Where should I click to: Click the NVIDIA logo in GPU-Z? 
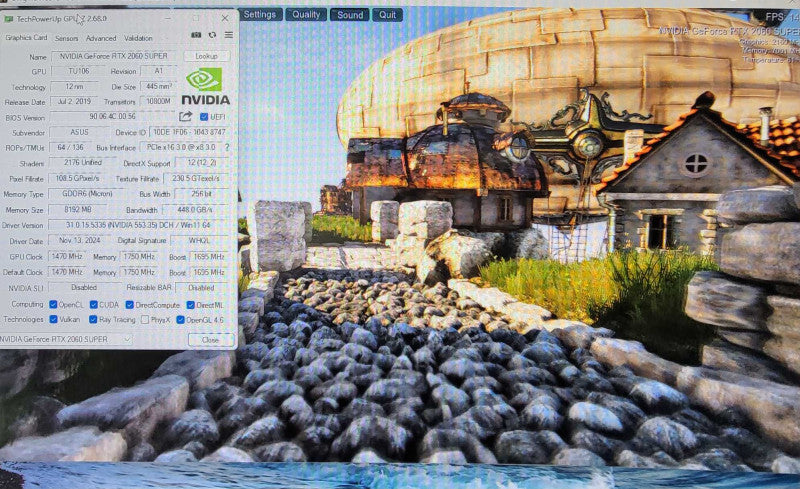[205, 86]
